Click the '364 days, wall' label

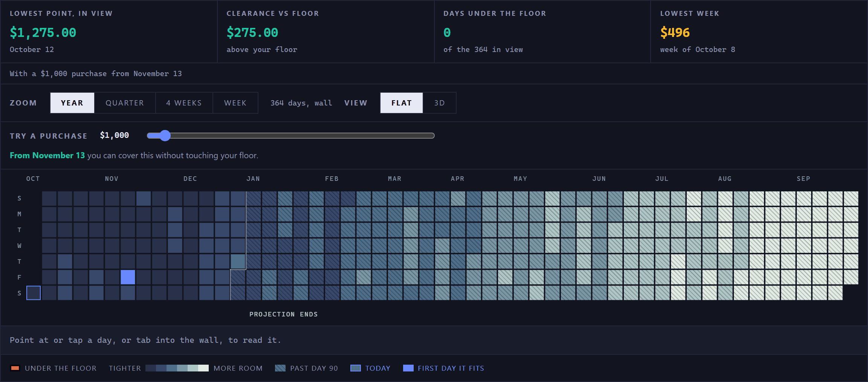[x=301, y=103]
